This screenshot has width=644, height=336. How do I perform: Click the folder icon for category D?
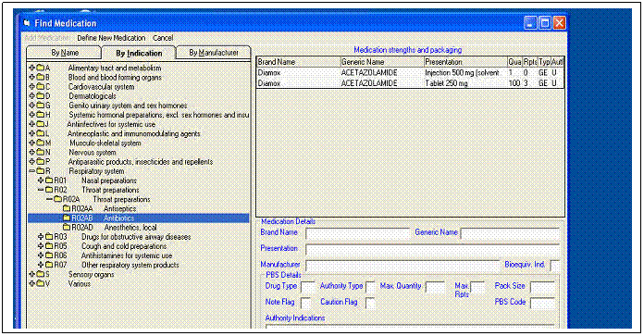(41, 96)
